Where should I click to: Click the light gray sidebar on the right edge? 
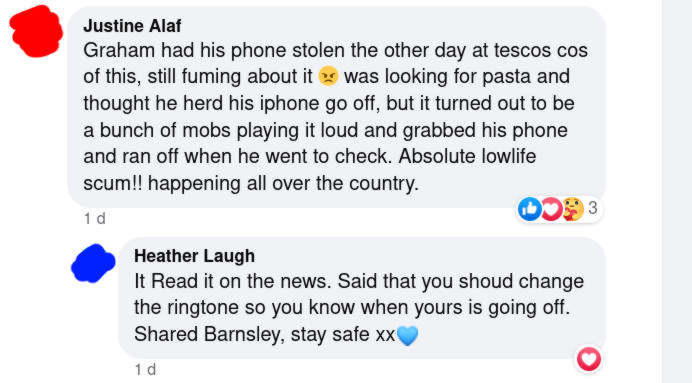point(677,192)
